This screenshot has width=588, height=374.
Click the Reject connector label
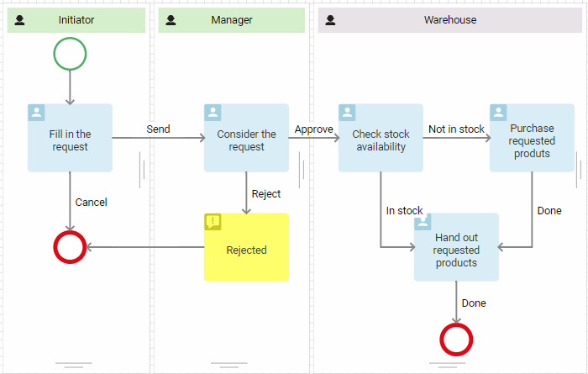[x=266, y=194]
